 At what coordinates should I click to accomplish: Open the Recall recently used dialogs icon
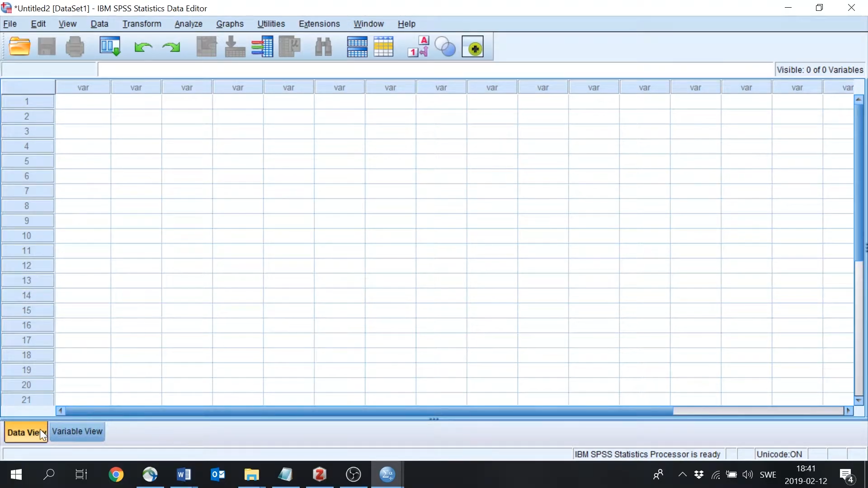[110, 47]
